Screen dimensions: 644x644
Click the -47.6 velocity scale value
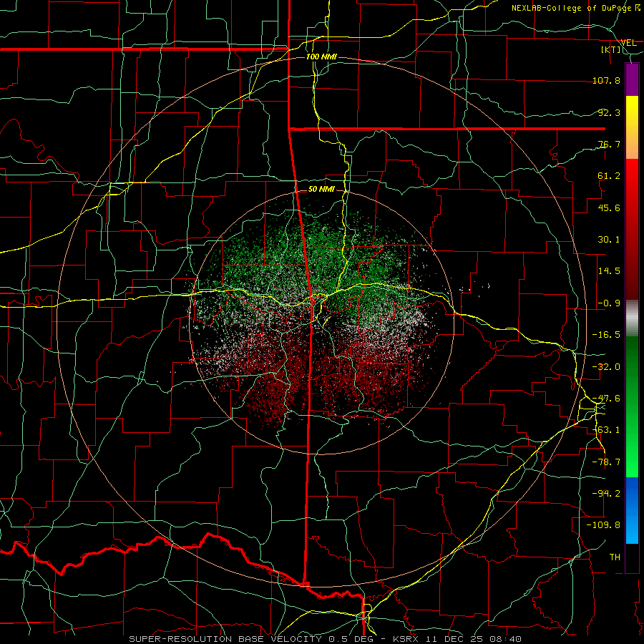click(x=606, y=399)
